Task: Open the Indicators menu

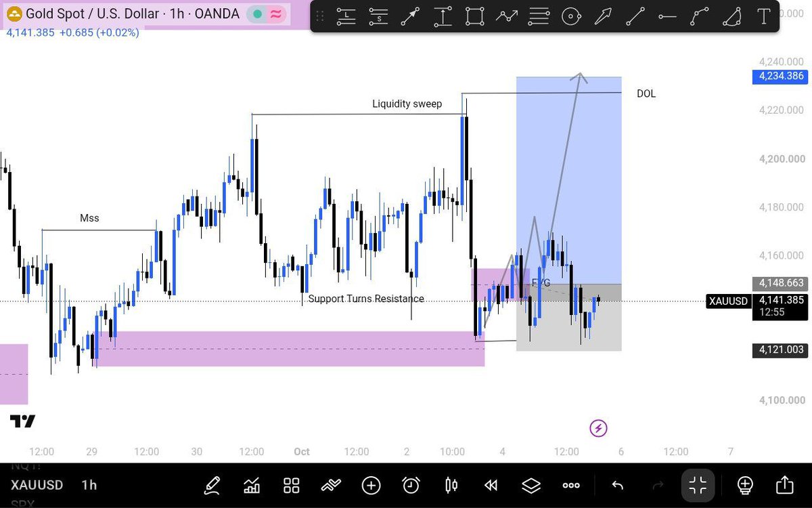Action: click(x=331, y=485)
